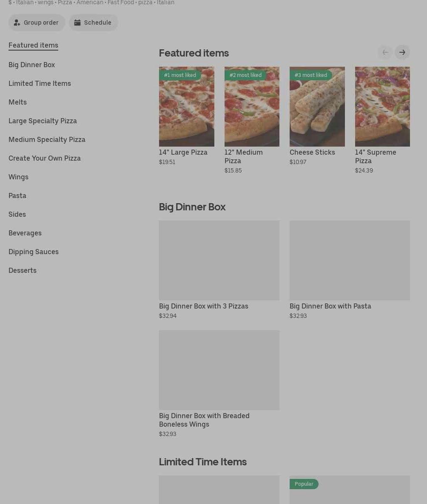The height and width of the screenshot is (504, 427).
Task: Open Big Dinner Box with 3 Pizzas
Action: point(219,260)
